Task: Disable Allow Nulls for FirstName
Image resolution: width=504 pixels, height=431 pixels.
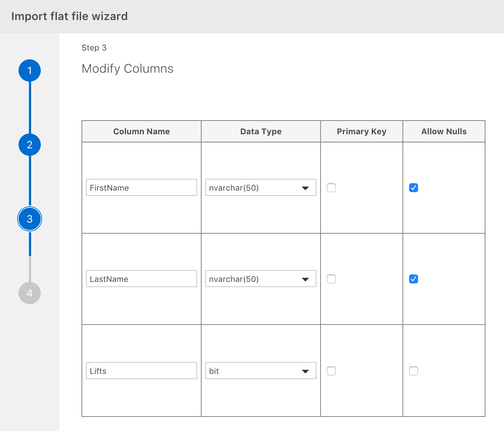Action: click(x=414, y=188)
